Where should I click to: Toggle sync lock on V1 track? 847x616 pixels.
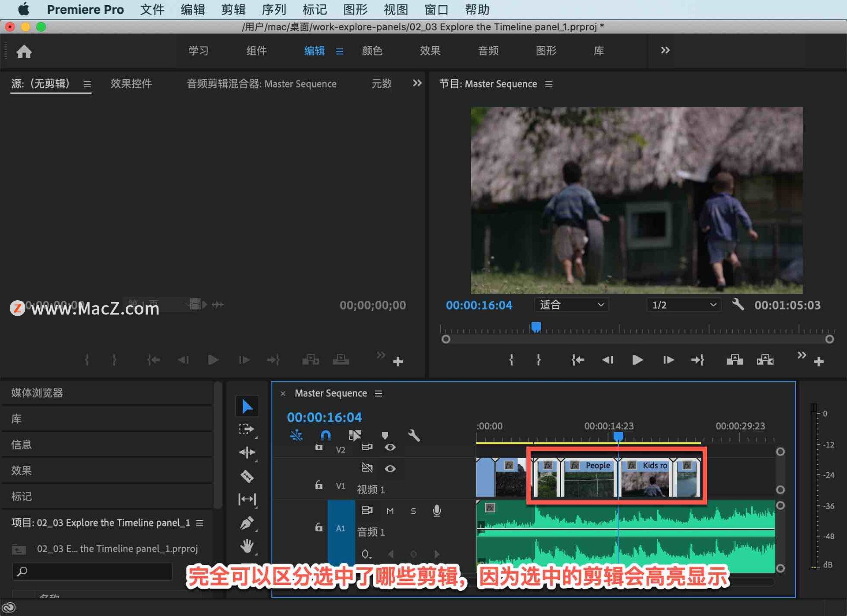367,468
